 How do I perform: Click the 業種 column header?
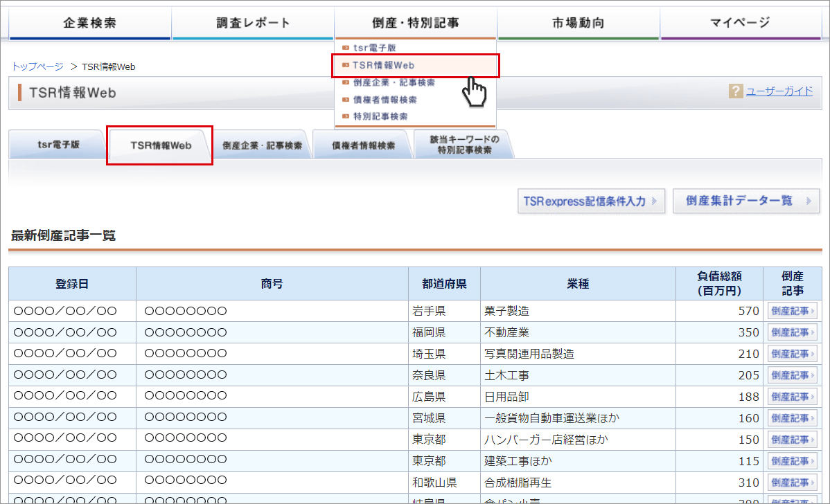(578, 283)
